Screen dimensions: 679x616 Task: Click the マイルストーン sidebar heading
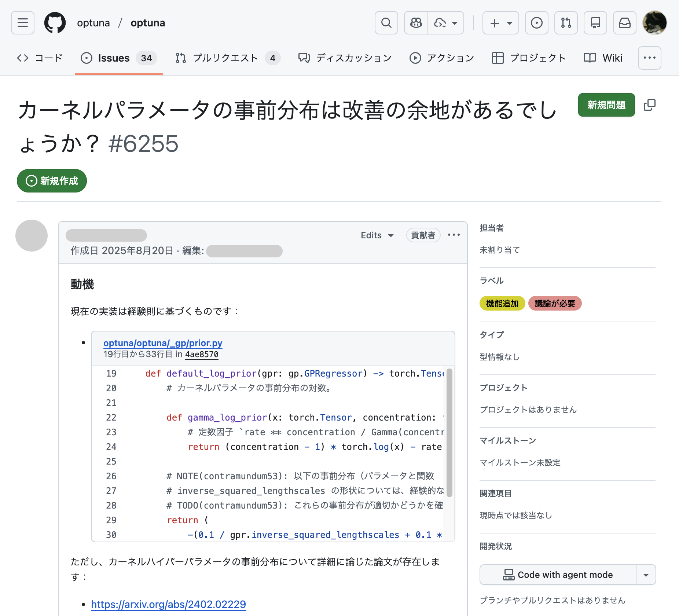coord(508,440)
